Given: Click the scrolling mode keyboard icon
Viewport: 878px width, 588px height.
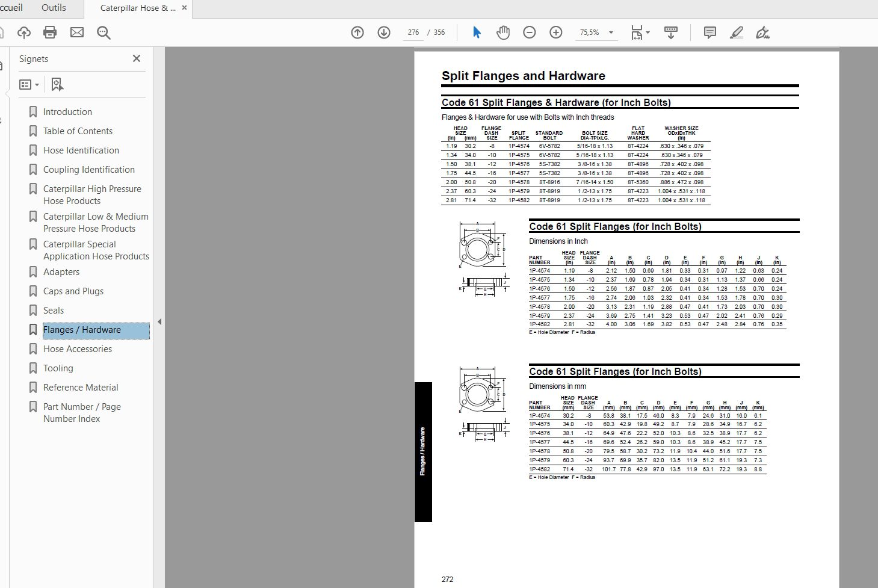Looking at the screenshot, I should [x=671, y=32].
